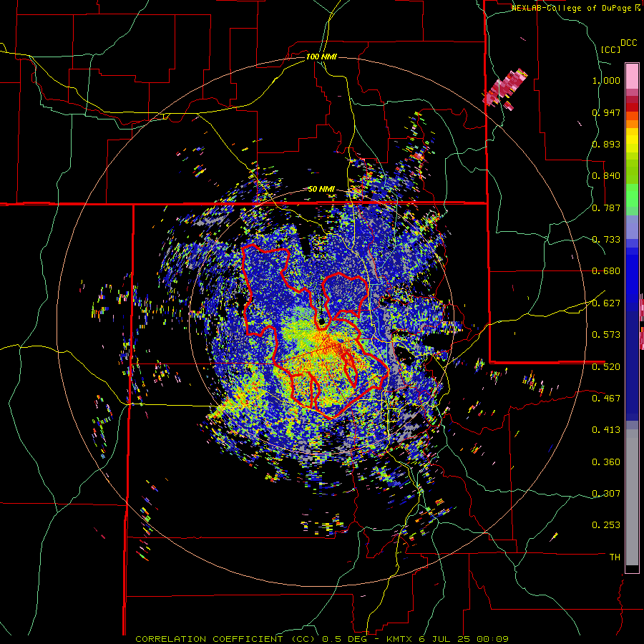644x644 pixels.
Task: Pick the pink segment of the color bar
Action: click(632, 77)
